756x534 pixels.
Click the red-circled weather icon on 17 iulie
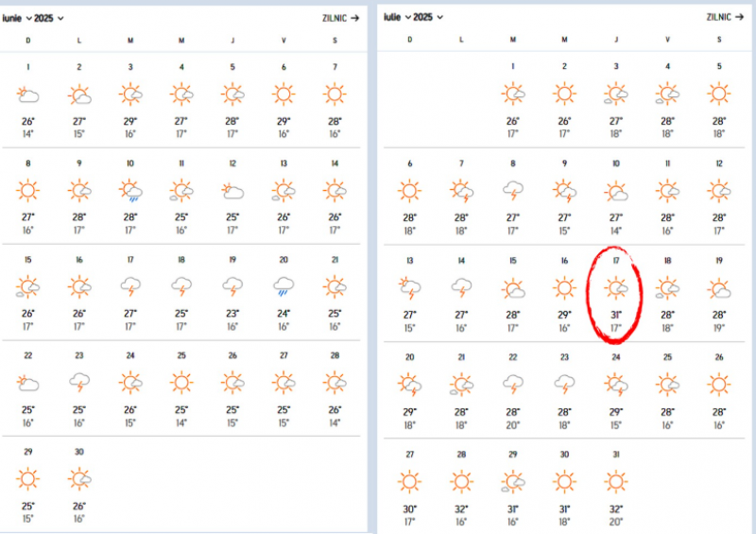tap(615, 288)
